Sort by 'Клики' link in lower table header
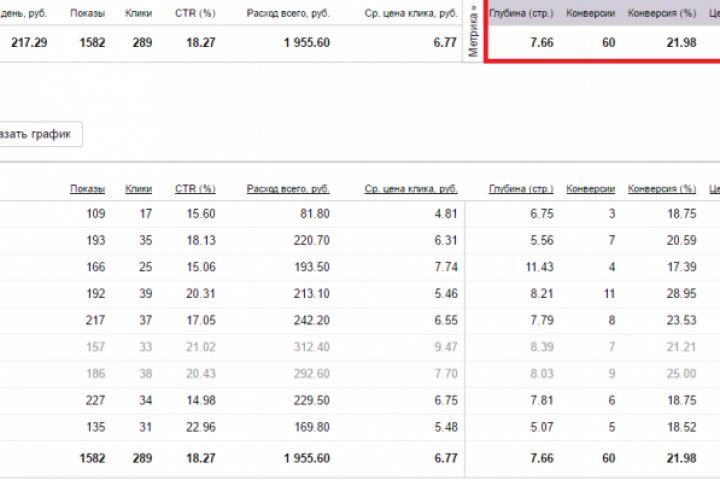Image resolution: width=720 pixels, height=480 pixels. (x=138, y=189)
